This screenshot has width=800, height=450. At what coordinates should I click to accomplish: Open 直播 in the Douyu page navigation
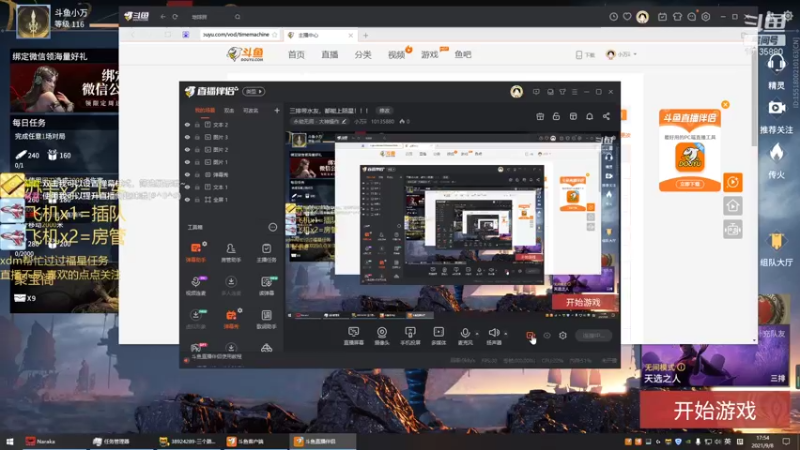coord(330,55)
